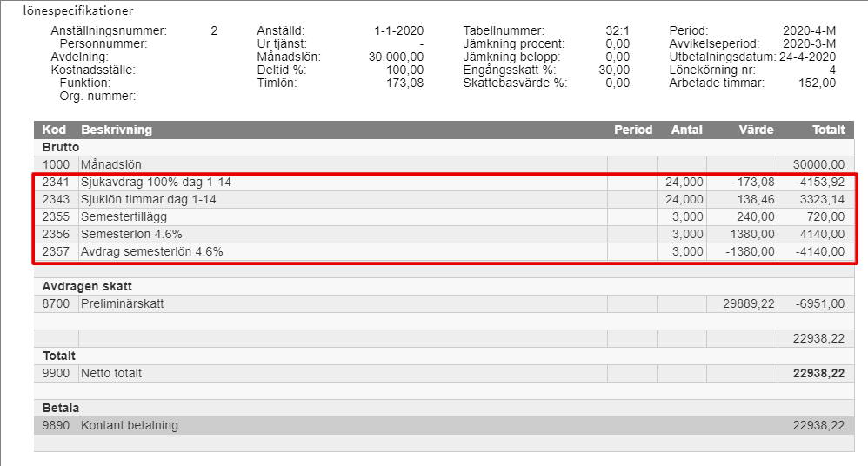Click the Kod column header

click(x=54, y=130)
